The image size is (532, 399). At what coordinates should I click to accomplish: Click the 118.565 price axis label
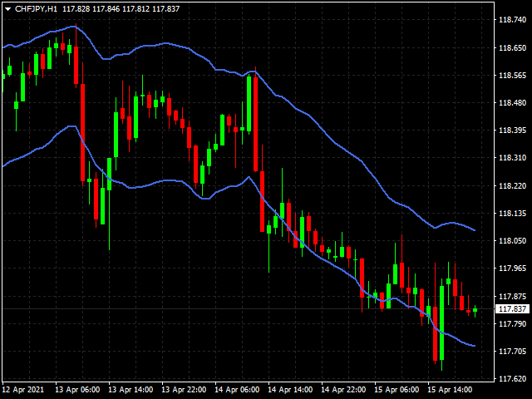click(512, 76)
